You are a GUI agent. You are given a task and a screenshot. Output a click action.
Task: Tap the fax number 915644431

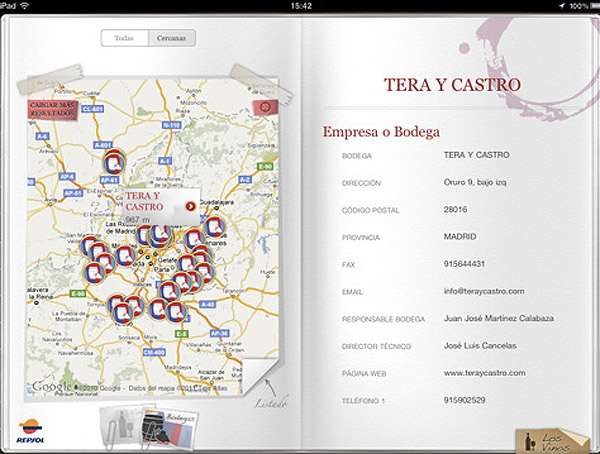coord(465,264)
